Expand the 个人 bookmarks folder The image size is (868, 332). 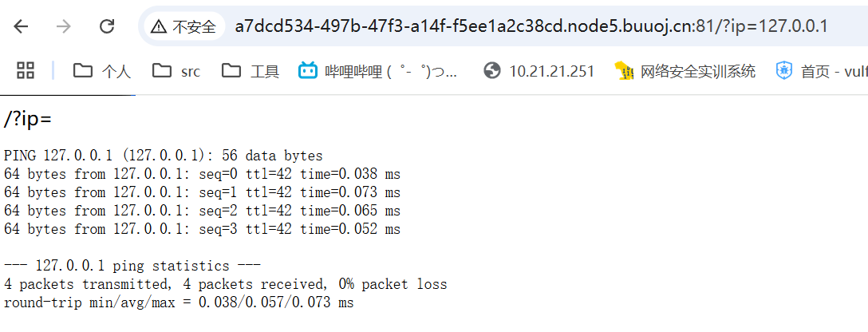[102, 71]
